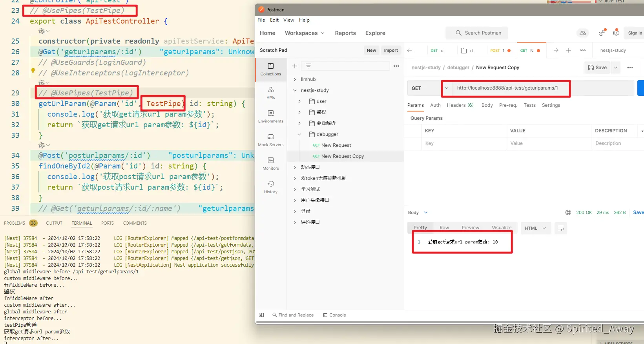Open the APIs sidebar panel
The height and width of the screenshot is (344, 644).
coord(271,93)
